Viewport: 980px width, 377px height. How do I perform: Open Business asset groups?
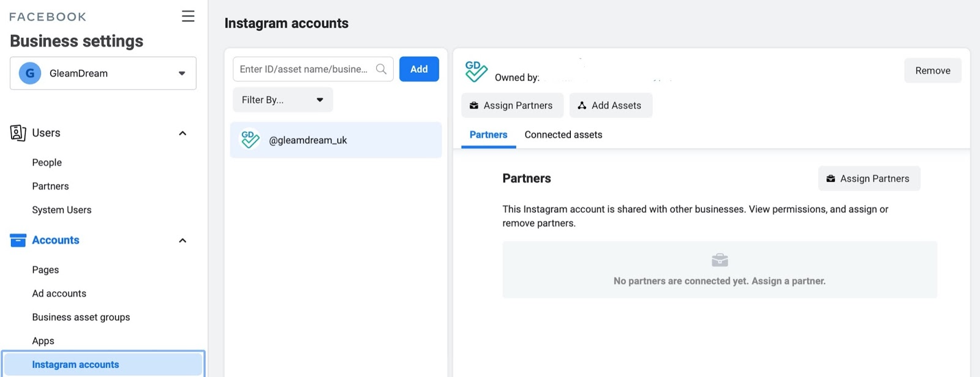pos(81,317)
